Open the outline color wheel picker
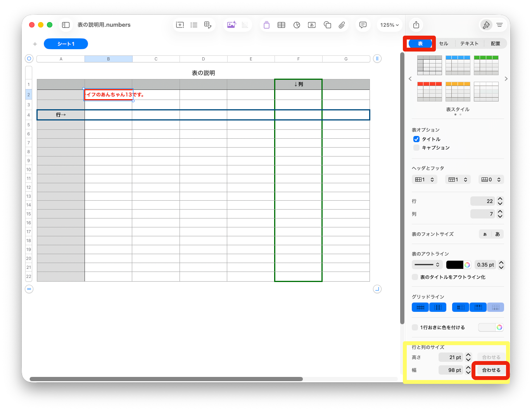This screenshot has height=411, width=532. pyautogui.click(x=468, y=265)
